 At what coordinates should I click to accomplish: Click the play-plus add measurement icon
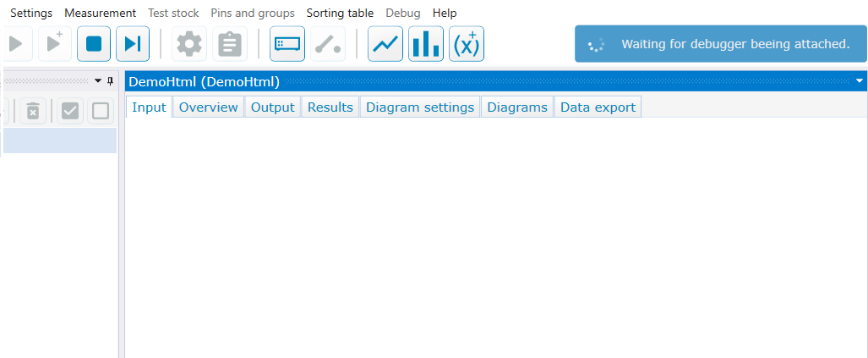click(55, 44)
